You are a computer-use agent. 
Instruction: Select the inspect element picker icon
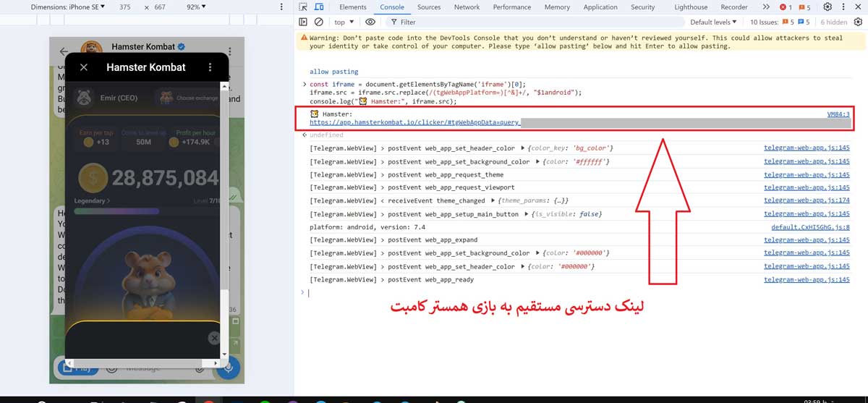point(303,7)
